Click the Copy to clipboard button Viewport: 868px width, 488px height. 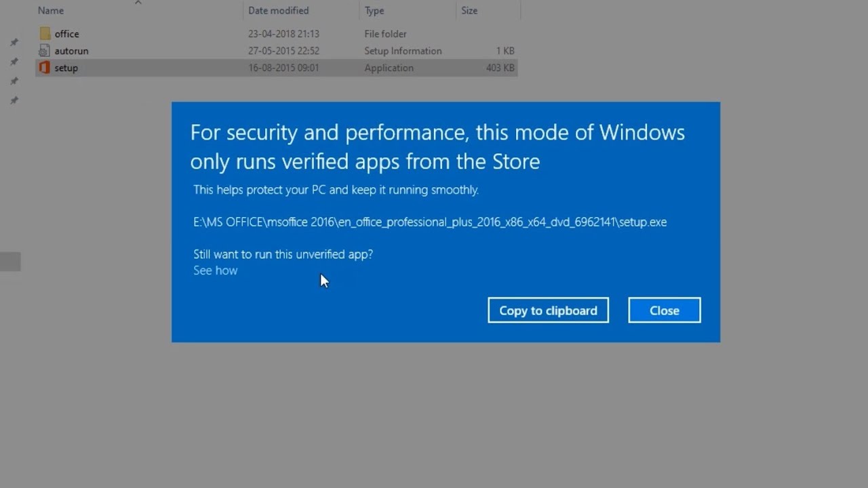click(x=548, y=310)
